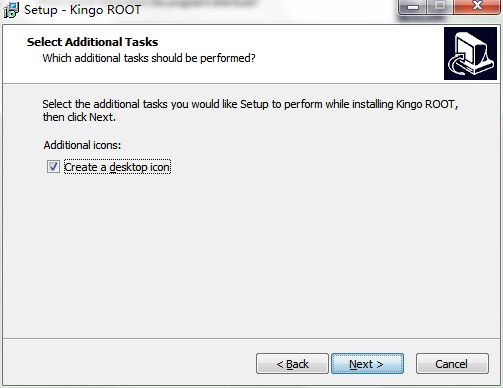503x388 pixels.
Task: Click the 'Additional icons:' group label
Action: pos(82,145)
